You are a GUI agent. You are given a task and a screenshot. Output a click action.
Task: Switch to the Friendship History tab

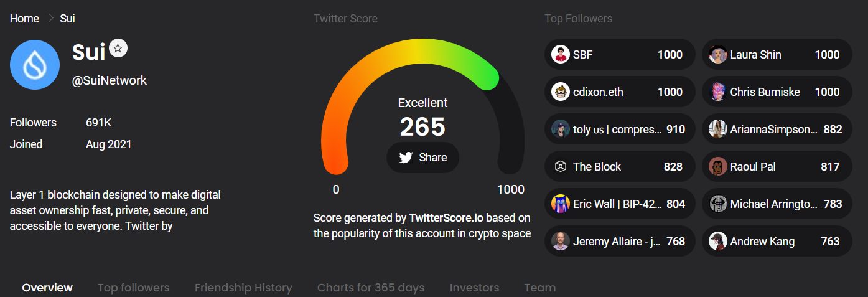pos(243,288)
